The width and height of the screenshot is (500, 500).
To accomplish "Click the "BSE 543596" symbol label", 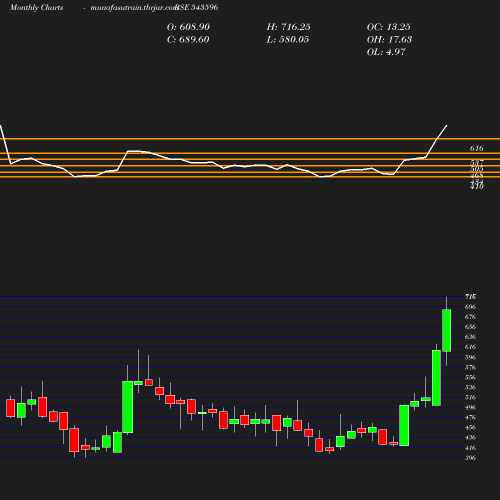I will pos(197,7).
